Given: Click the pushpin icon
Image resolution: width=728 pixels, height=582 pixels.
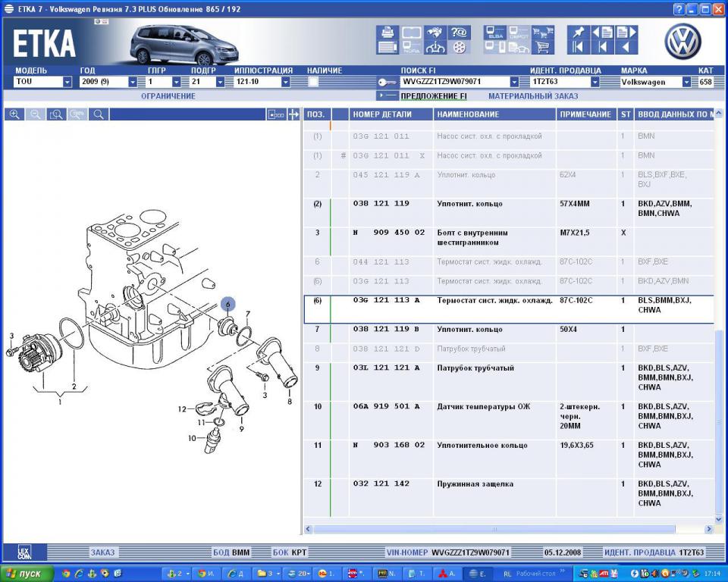Looking at the screenshot, I should (579, 33).
